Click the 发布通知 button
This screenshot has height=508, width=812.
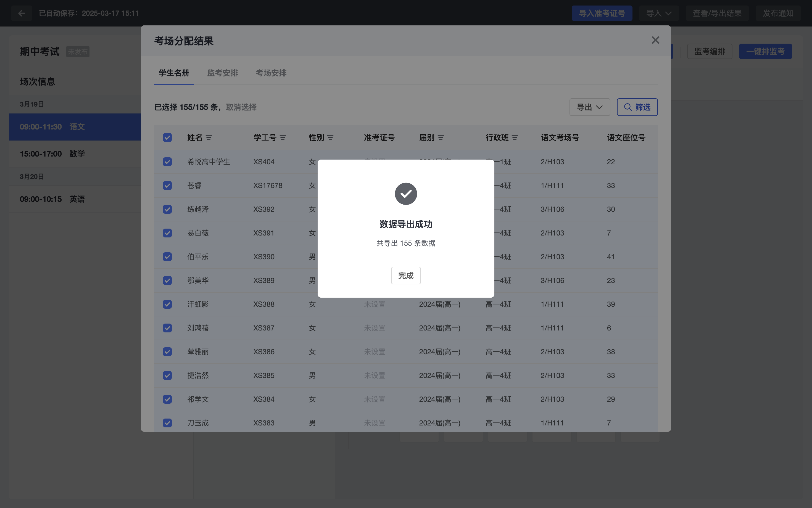[778, 13]
